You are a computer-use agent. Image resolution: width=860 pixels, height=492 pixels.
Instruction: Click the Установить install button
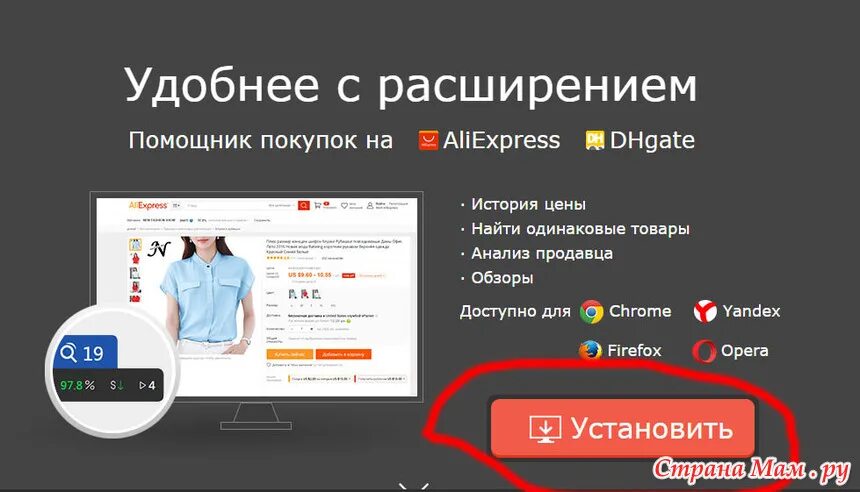pyautogui.click(x=623, y=427)
